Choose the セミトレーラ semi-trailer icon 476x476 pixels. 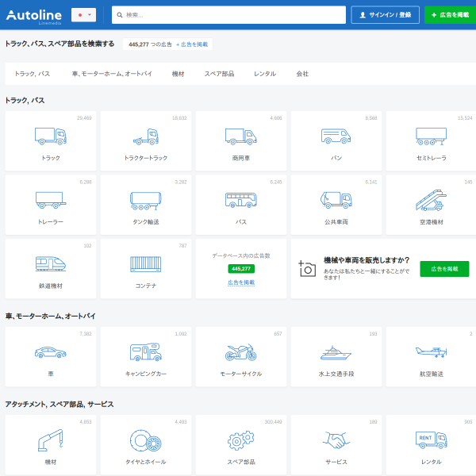click(431, 136)
